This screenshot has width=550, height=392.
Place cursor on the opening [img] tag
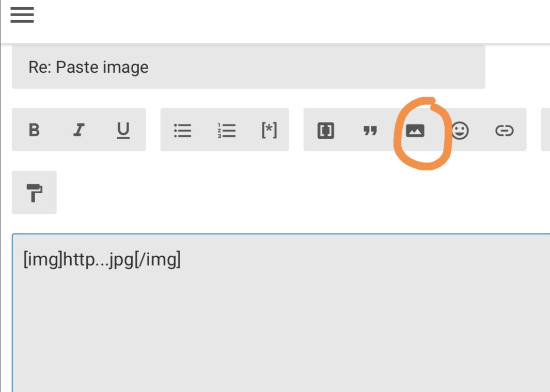click(x=43, y=259)
